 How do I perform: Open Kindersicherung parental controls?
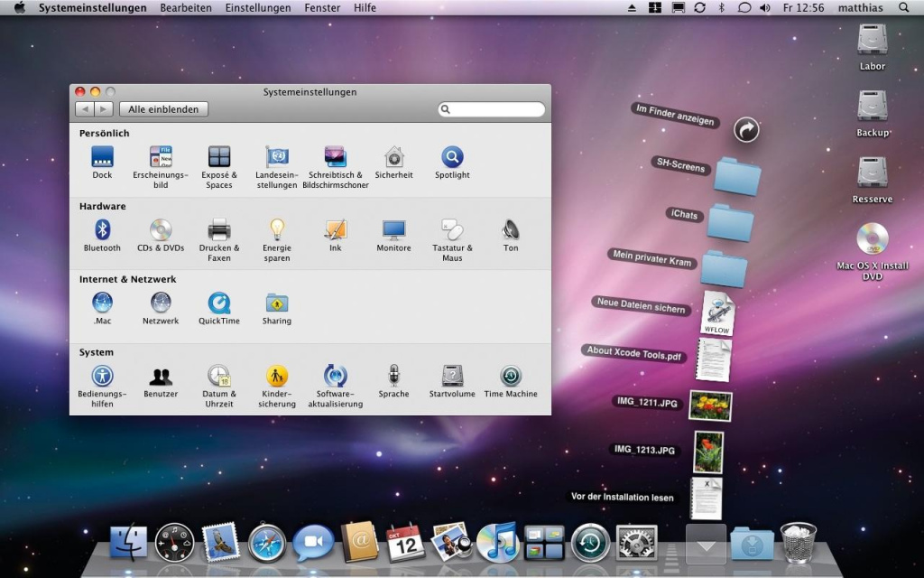[x=277, y=377]
